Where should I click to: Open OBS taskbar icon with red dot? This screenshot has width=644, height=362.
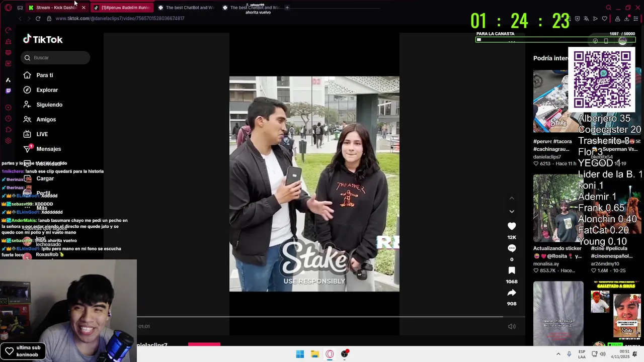pos(345,354)
